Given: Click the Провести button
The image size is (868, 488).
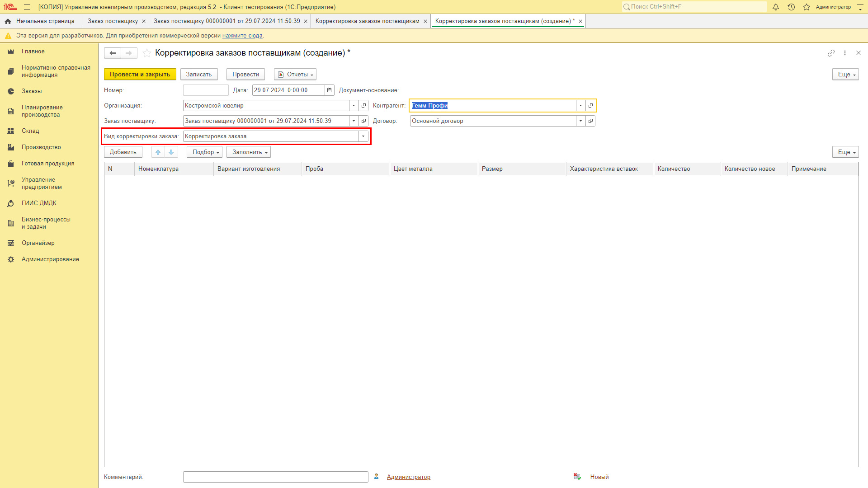Looking at the screenshot, I should tap(245, 74).
